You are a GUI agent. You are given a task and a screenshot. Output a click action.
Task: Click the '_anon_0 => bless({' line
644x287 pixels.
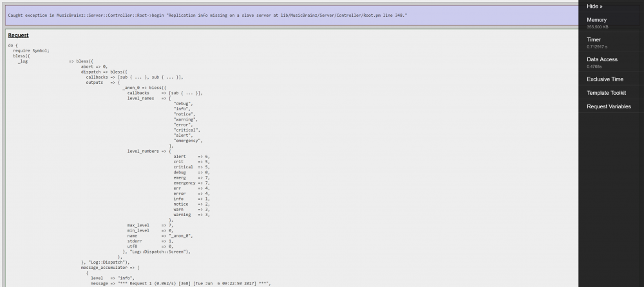tap(144, 88)
